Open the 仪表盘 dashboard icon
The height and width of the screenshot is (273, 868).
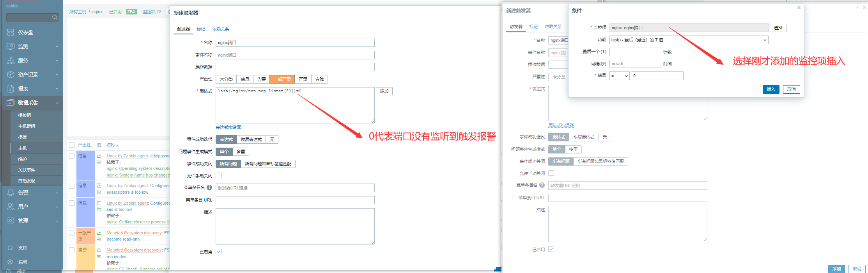[11, 32]
